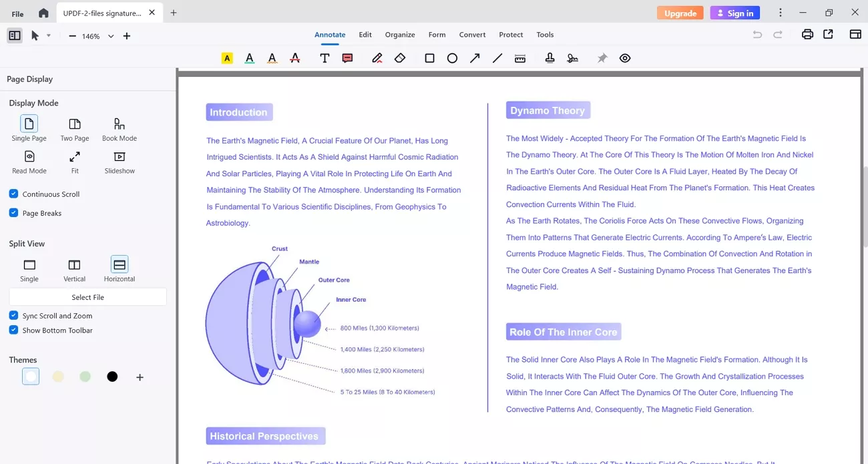Choose the black theme swatch
Viewport: 868px width, 464px height.
(112, 377)
